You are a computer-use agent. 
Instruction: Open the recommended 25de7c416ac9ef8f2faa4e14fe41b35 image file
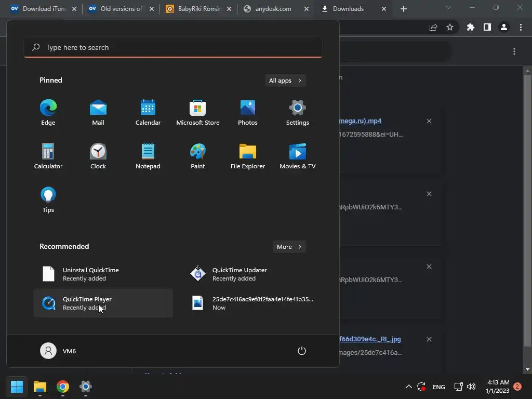[x=253, y=303]
